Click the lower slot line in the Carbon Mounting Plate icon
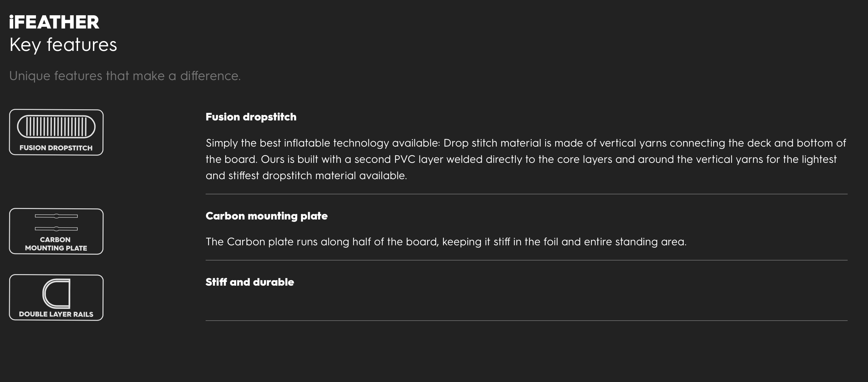 (x=56, y=229)
